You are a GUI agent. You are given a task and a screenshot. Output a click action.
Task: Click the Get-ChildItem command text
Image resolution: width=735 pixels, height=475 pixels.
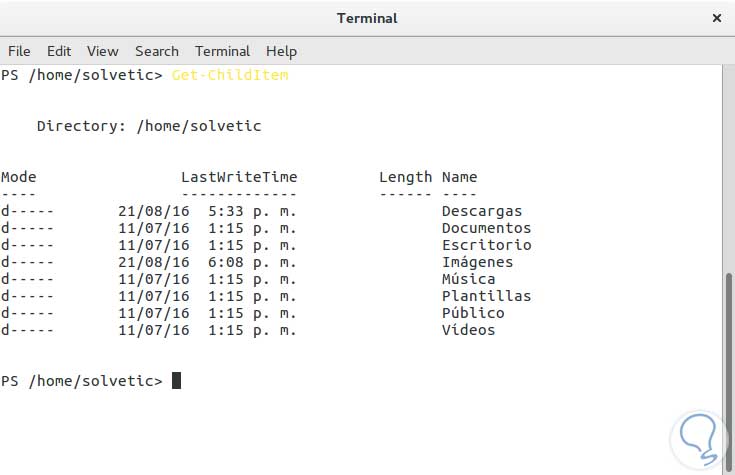[230, 75]
